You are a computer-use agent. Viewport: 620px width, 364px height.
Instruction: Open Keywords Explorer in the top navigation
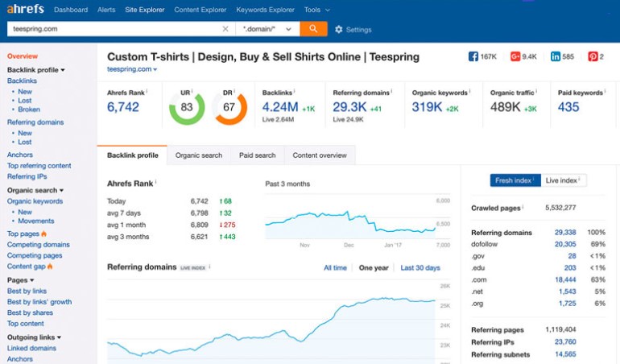click(266, 10)
